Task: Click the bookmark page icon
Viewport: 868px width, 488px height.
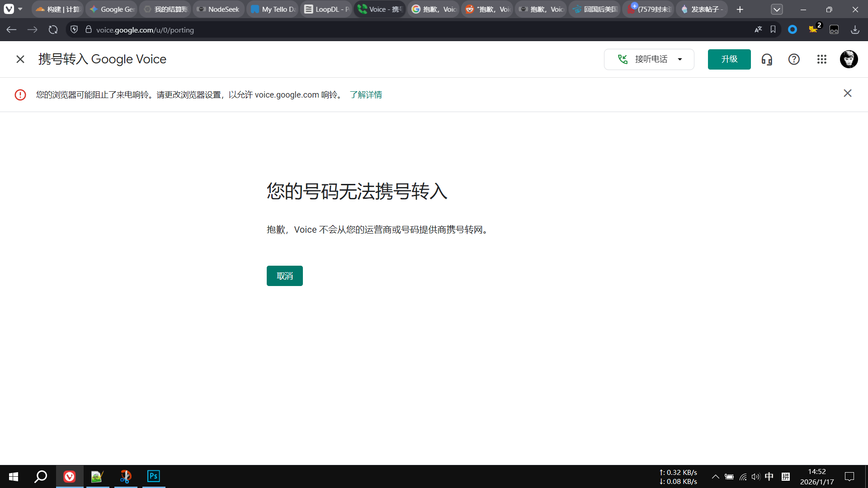Action: pos(773,29)
